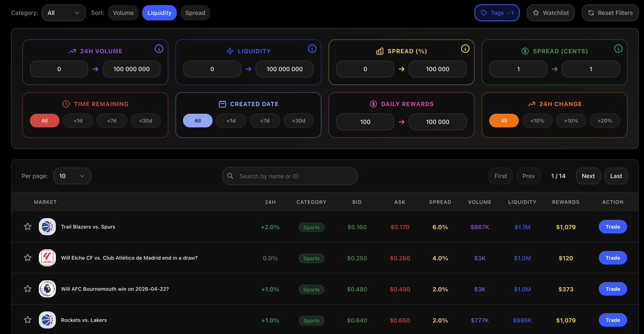
Task: Click the Sports tag on Trail Blazers row
Action: pos(311,227)
